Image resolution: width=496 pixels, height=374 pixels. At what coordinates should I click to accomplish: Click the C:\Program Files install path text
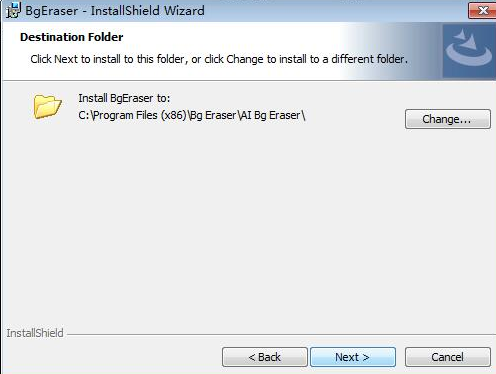[x=192, y=115]
